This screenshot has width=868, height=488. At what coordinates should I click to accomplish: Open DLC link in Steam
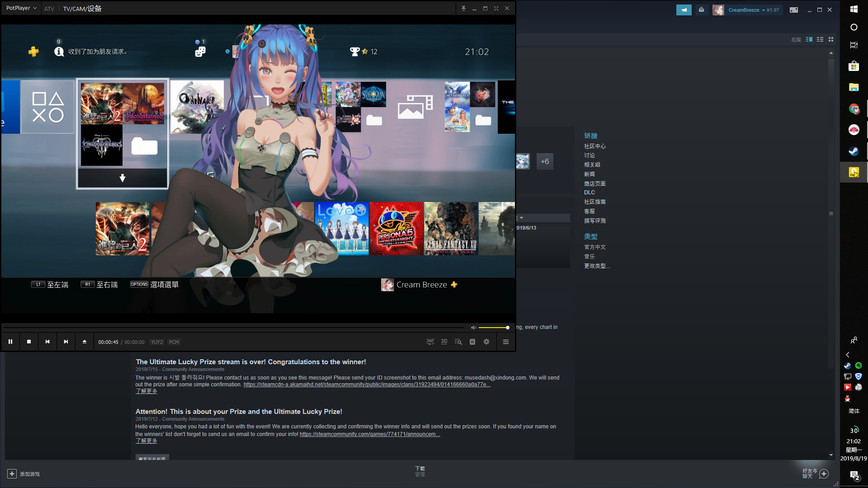(x=589, y=192)
